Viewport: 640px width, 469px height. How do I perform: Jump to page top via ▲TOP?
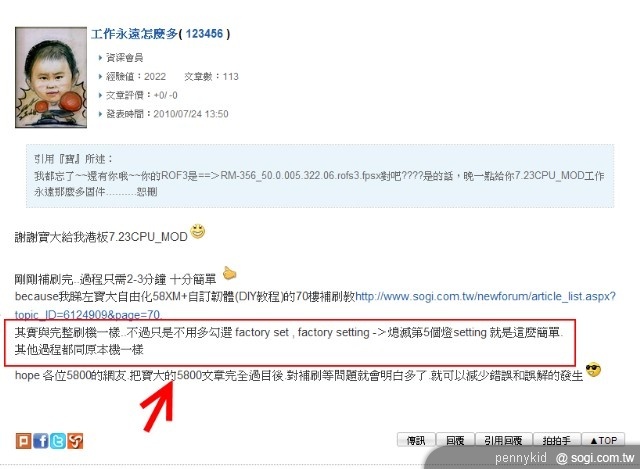point(603,440)
